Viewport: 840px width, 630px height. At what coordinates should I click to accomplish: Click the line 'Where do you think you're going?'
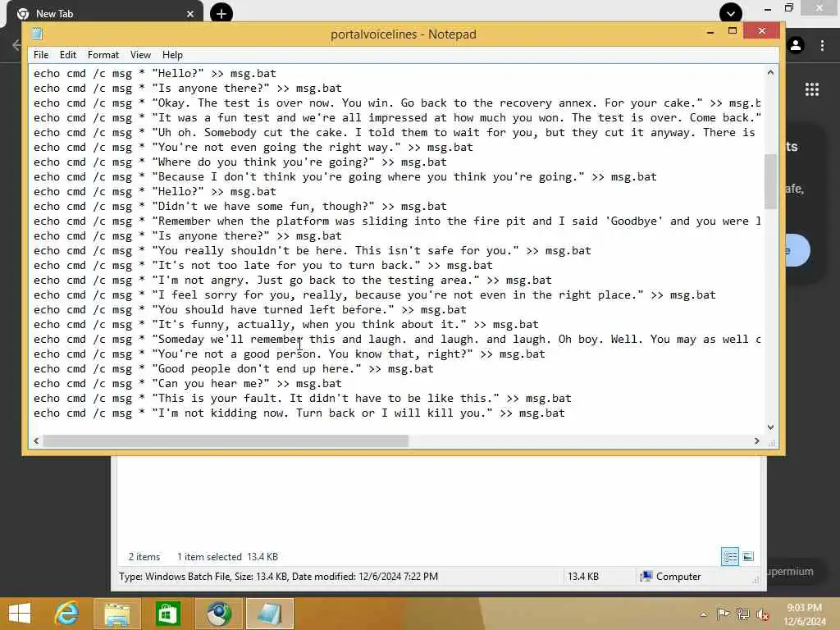point(240,162)
